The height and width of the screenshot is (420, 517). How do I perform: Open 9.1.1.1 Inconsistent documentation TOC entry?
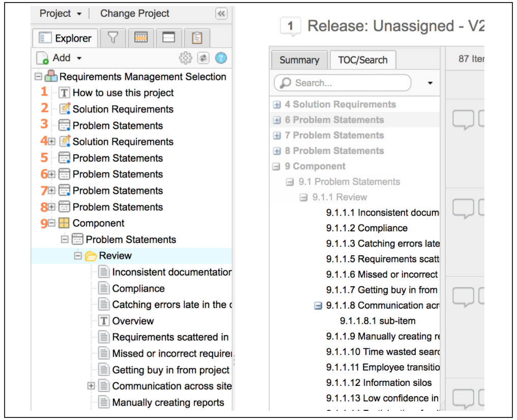pyautogui.click(x=383, y=213)
